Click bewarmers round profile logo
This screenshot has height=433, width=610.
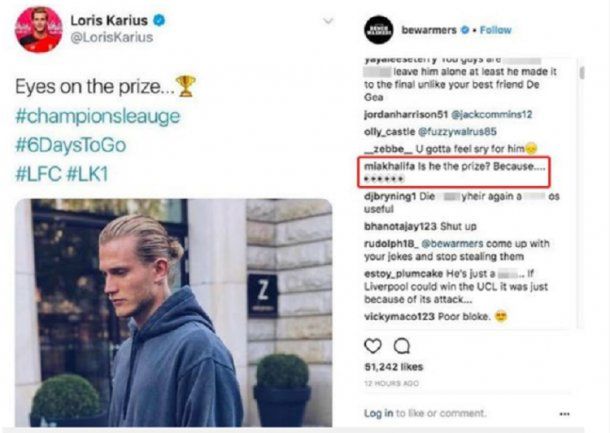coord(379,30)
